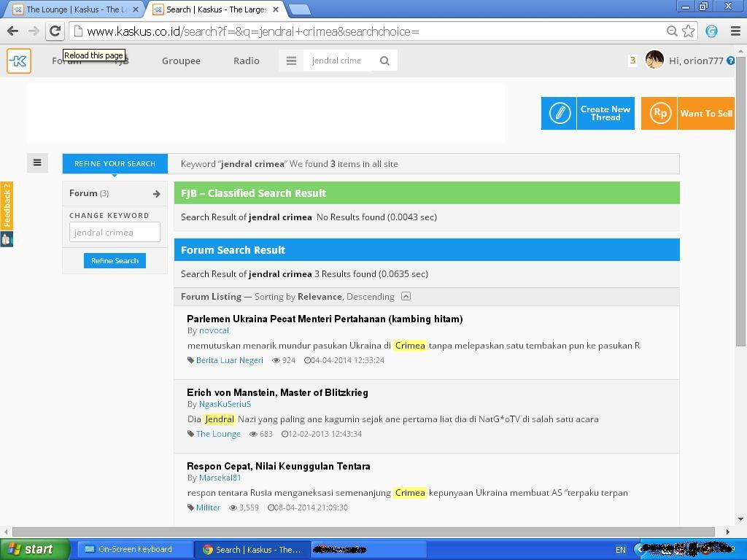Click the vertical scrollbar thumb
Viewport: 747px width, 560px height.
[x=741, y=200]
